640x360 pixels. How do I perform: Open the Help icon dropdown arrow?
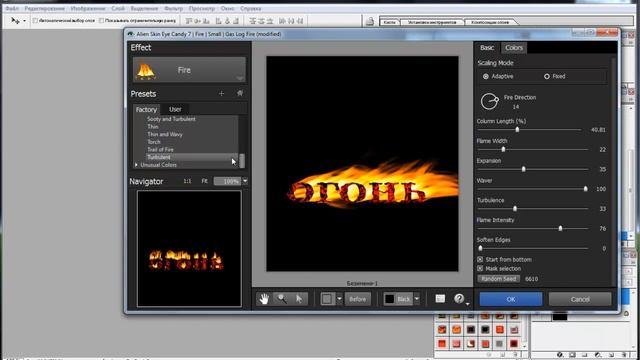point(467,303)
